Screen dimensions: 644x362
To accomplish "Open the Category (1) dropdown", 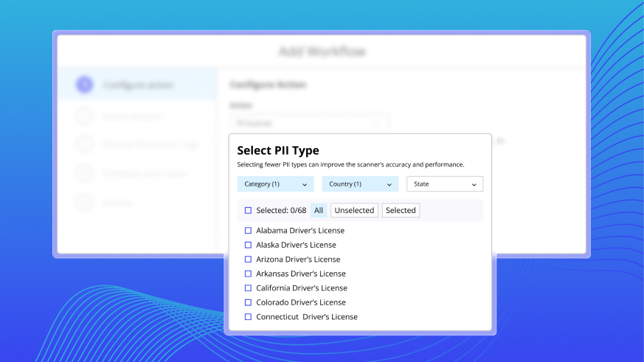I will (x=275, y=184).
